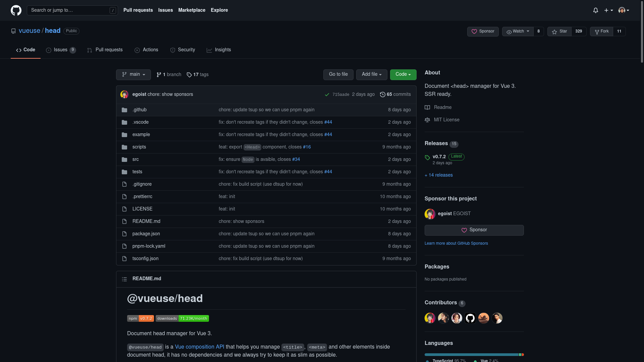
Task: Expand the plus create-new menu
Action: (608, 10)
